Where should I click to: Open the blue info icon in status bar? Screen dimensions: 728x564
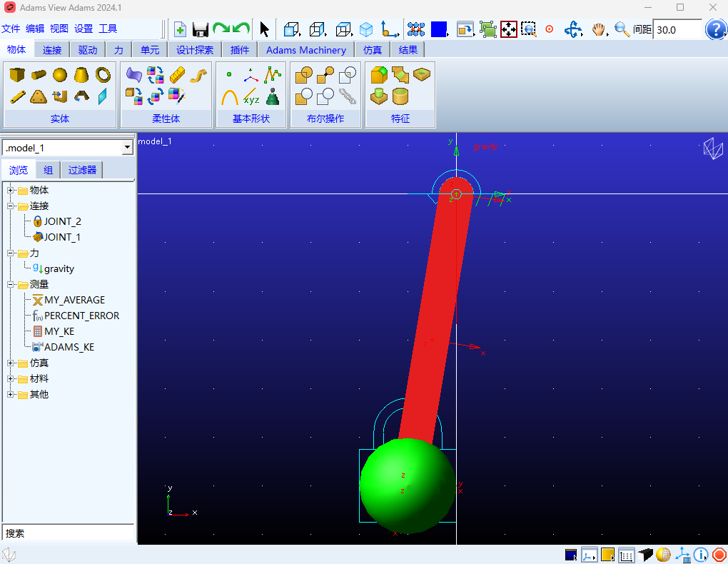pyautogui.click(x=701, y=555)
